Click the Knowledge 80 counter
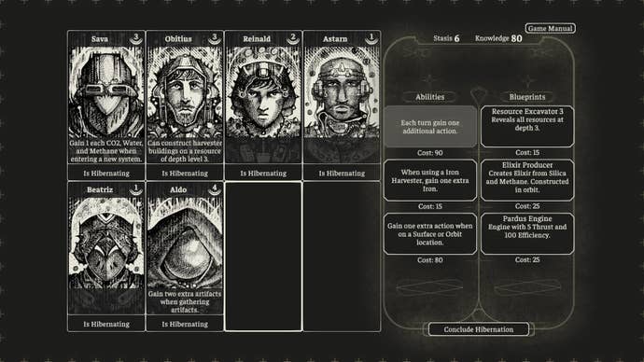This screenshot has height=362, width=644. click(498, 38)
